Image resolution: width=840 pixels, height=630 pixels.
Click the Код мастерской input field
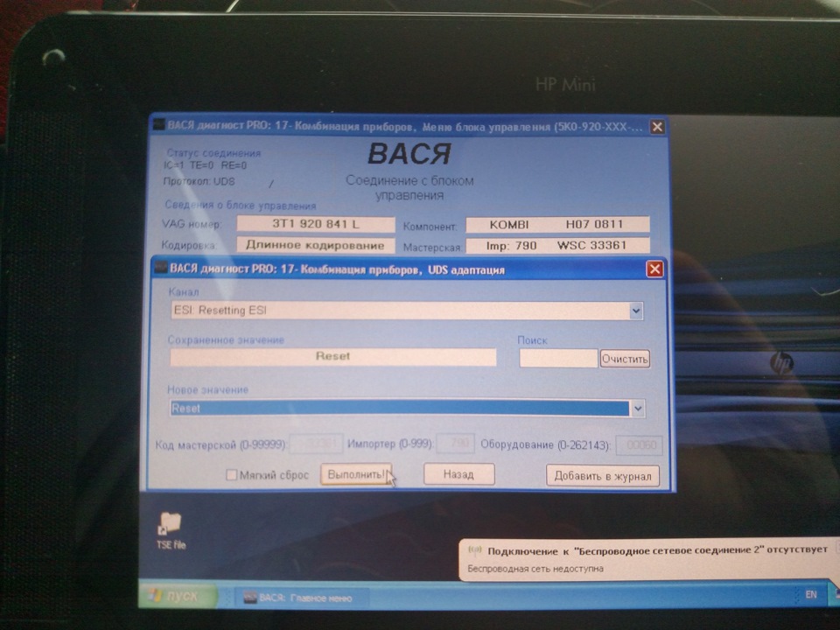click(316, 444)
